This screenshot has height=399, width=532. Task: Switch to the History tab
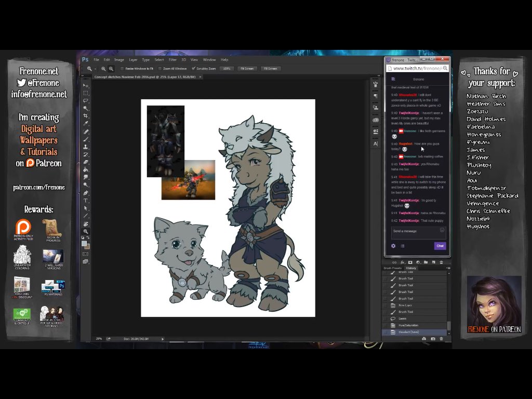point(410,268)
